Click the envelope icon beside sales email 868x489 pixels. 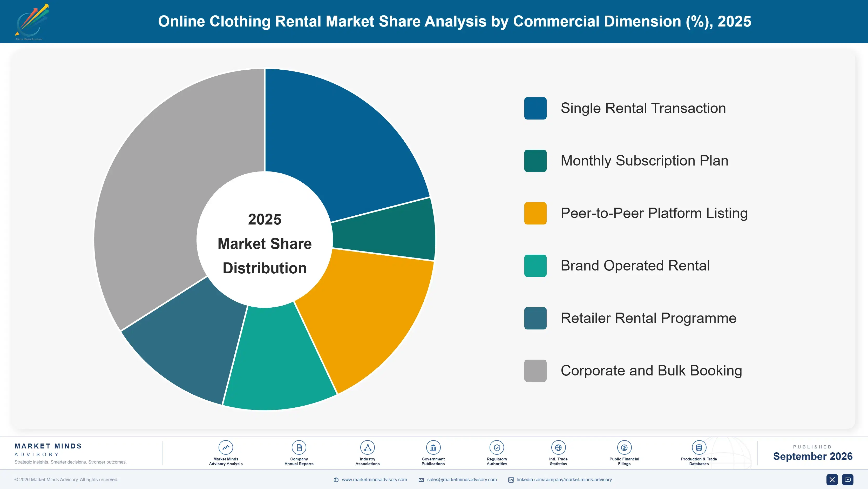421,480
